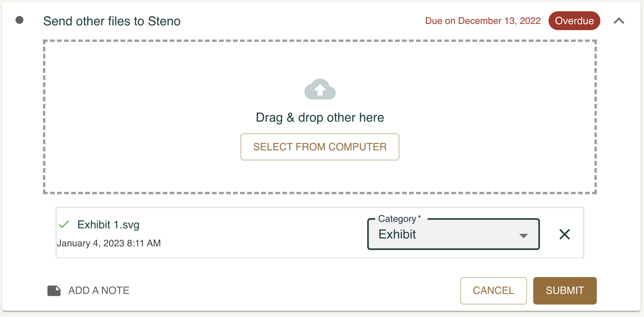Click the Category field label

(399, 218)
